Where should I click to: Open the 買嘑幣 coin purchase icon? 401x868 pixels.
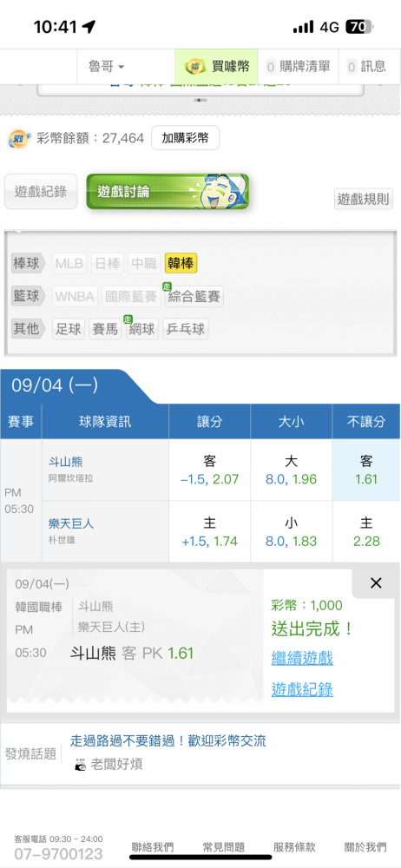pyautogui.click(x=195, y=67)
